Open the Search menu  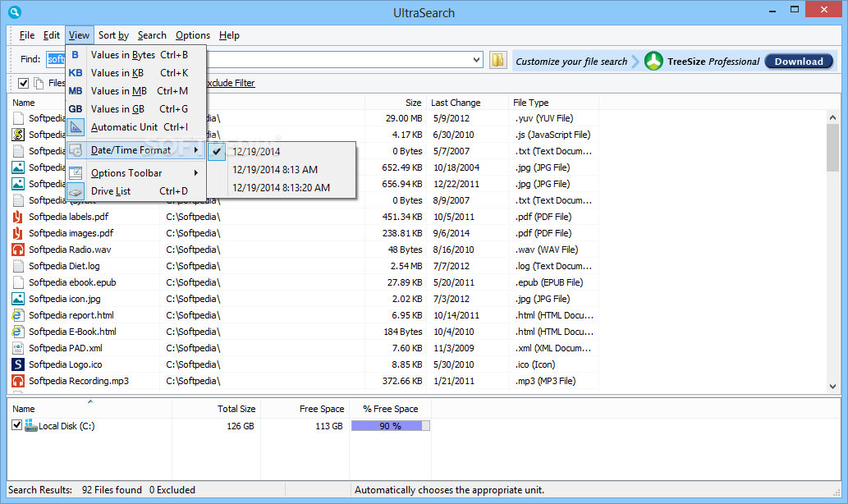point(152,35)
